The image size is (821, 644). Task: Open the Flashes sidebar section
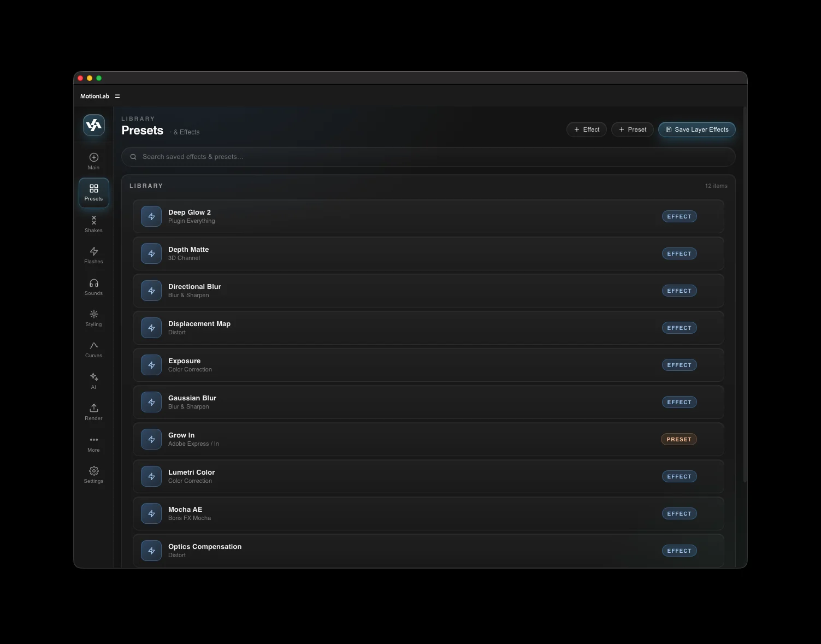pos(94,255)
